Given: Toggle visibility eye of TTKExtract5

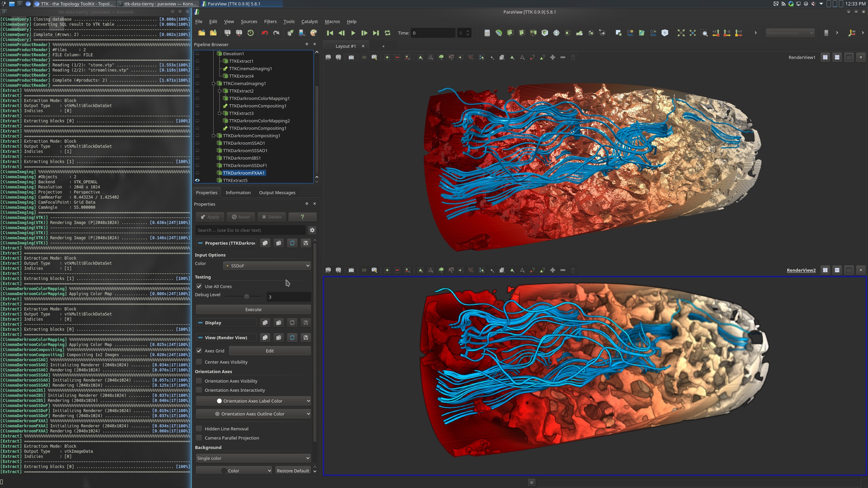Looking at the screenshot, I should click(x=197, y=180).
